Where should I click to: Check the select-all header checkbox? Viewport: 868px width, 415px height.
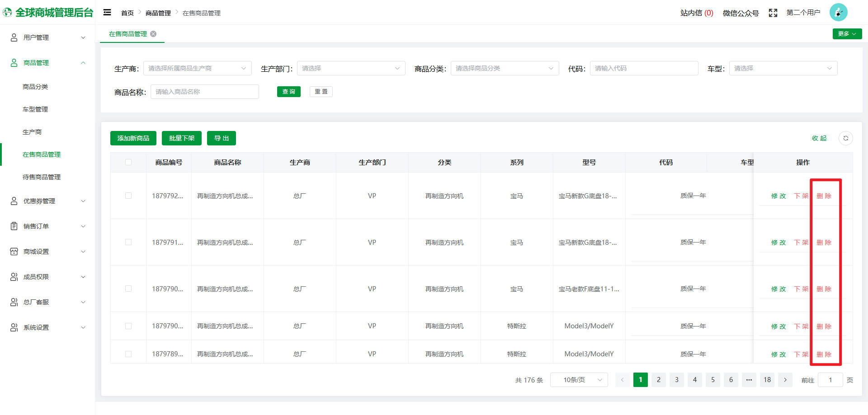pos(128,162)
